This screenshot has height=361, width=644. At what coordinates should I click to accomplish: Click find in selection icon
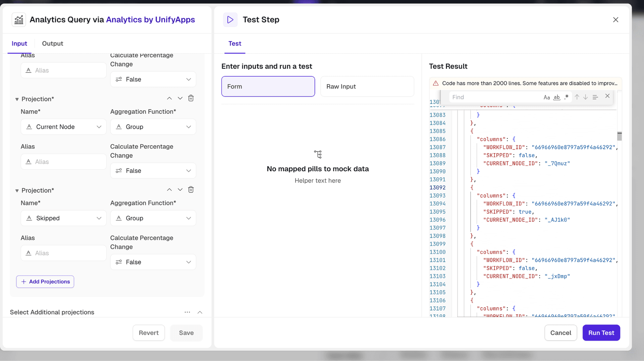click(595, 97)
